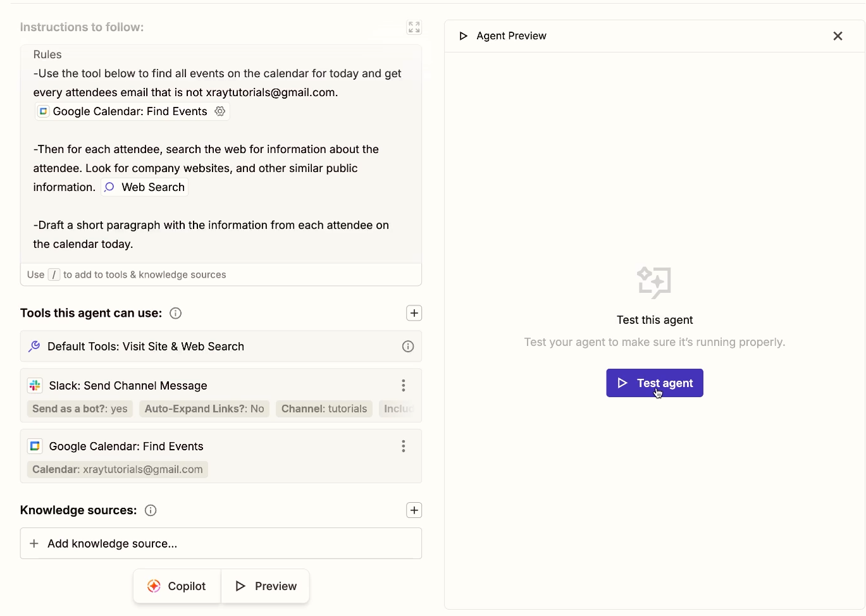This screenshot has width=866, height=616.
Task: Click the info icon beside Tools this agent can use
Action: point(175,312)
